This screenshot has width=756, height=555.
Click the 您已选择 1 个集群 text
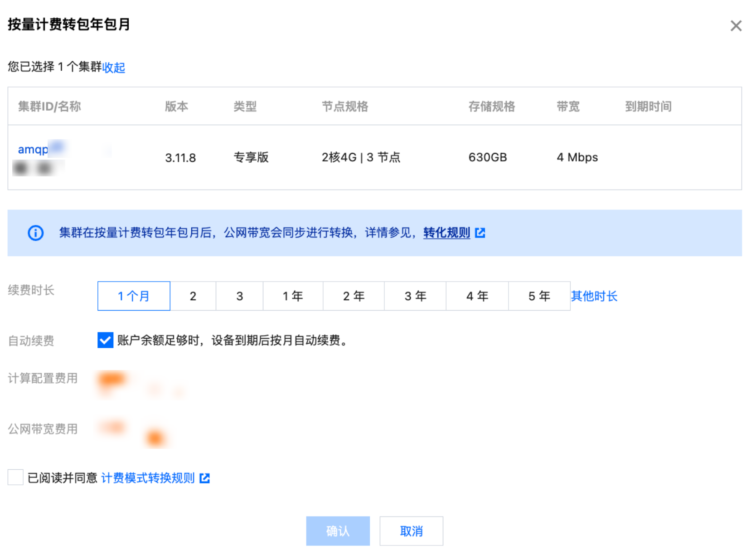tap(55, 67)
